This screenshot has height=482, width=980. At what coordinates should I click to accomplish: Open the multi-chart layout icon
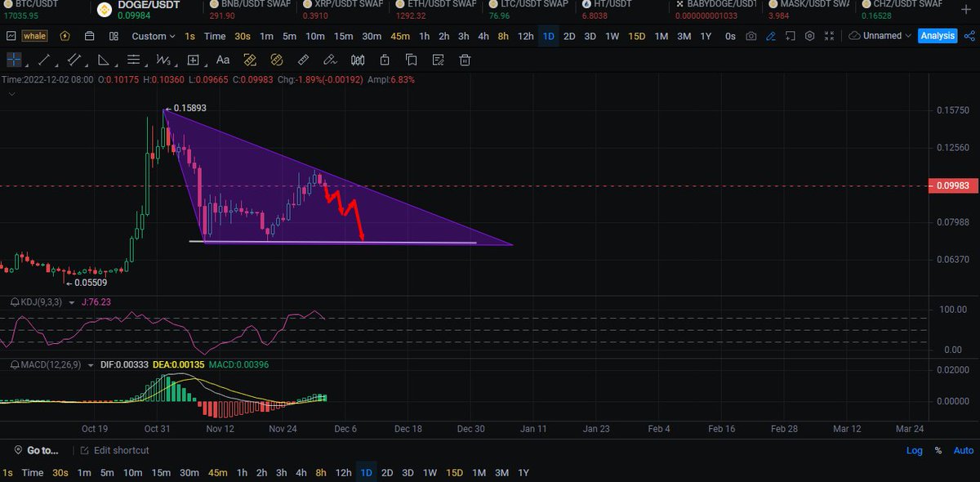tap(114, 36)
